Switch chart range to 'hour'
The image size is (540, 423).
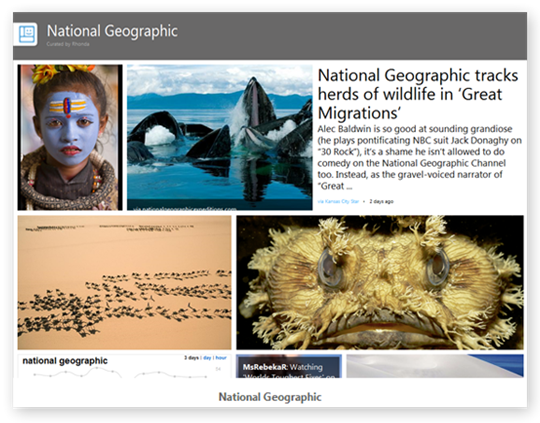pos(221,358)
